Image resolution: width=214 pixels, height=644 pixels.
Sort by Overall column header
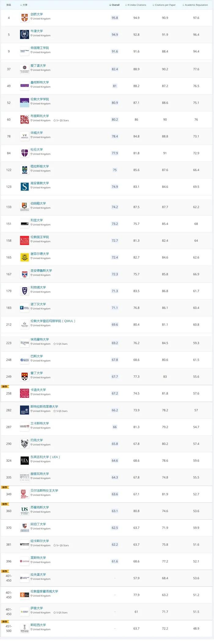click(114, 5)
